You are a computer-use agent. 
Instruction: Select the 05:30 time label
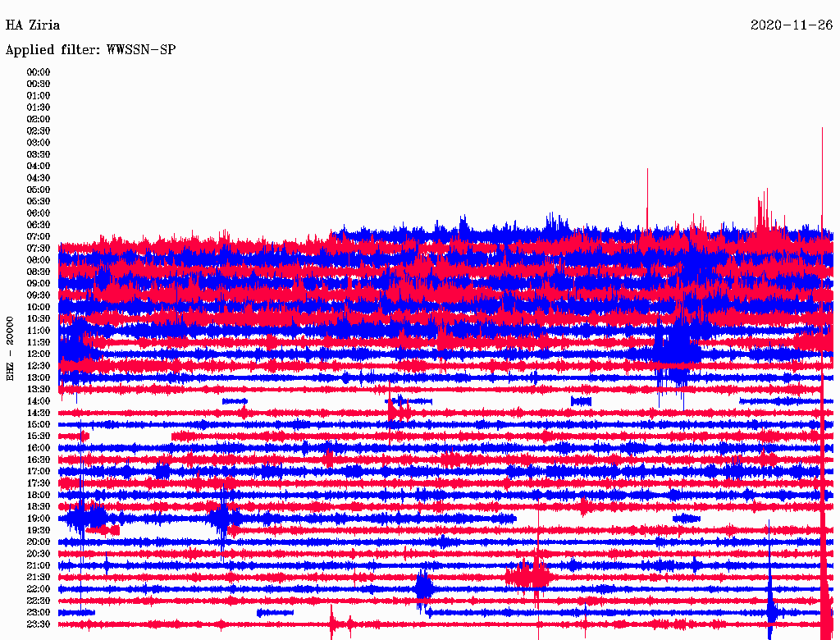click(x=39, y=202)
